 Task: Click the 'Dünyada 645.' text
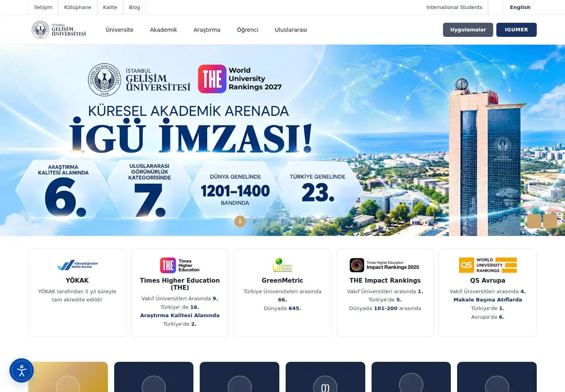click(282, 308)
